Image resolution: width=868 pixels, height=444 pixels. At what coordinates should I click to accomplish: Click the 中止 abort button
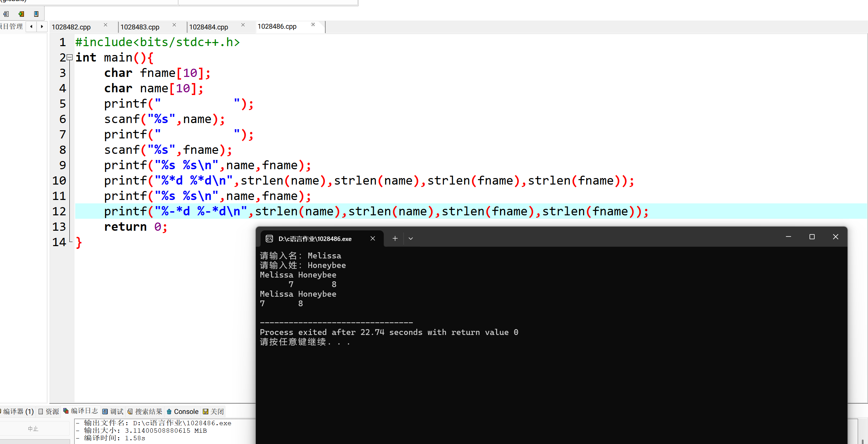pos(33,429)
